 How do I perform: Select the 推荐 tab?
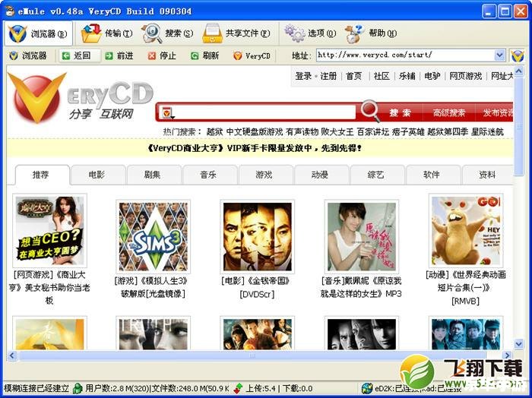coord(41,175)
